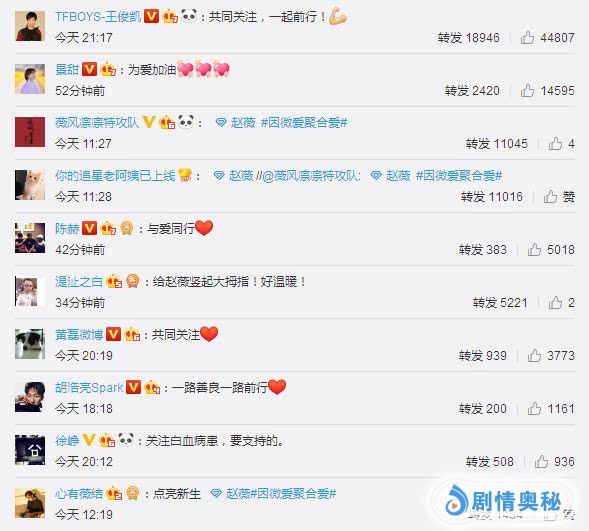Open 薇风凛凛特攻队 user profile

[x=97, y=122]
